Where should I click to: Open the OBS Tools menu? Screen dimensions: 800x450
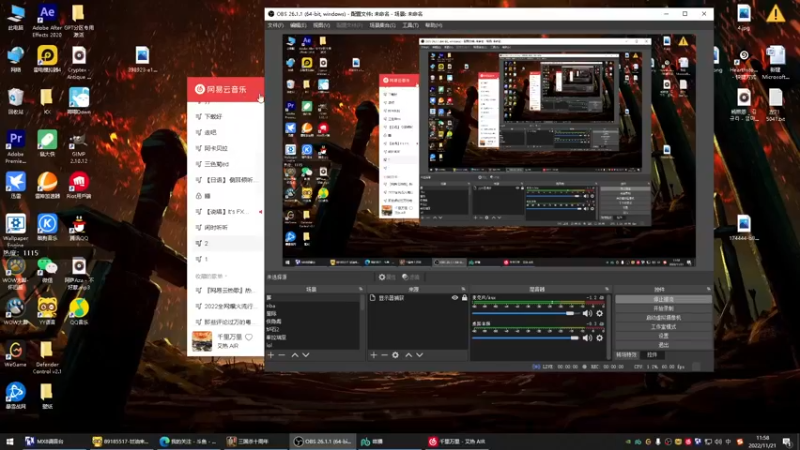[410, 25]
